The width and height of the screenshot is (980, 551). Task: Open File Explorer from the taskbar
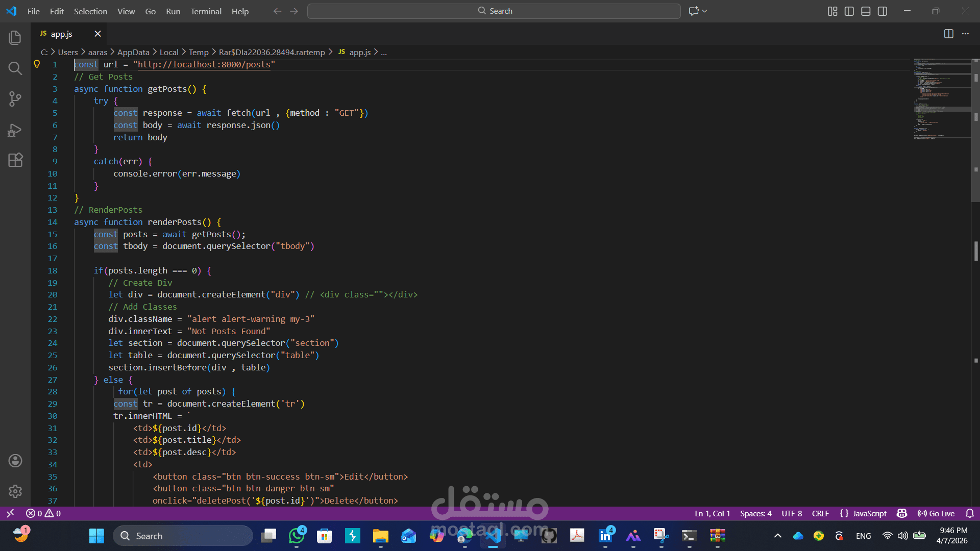[380, 536]
